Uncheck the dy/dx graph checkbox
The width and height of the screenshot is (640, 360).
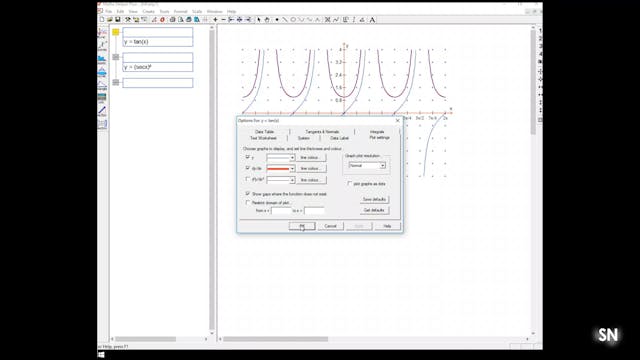247,168
